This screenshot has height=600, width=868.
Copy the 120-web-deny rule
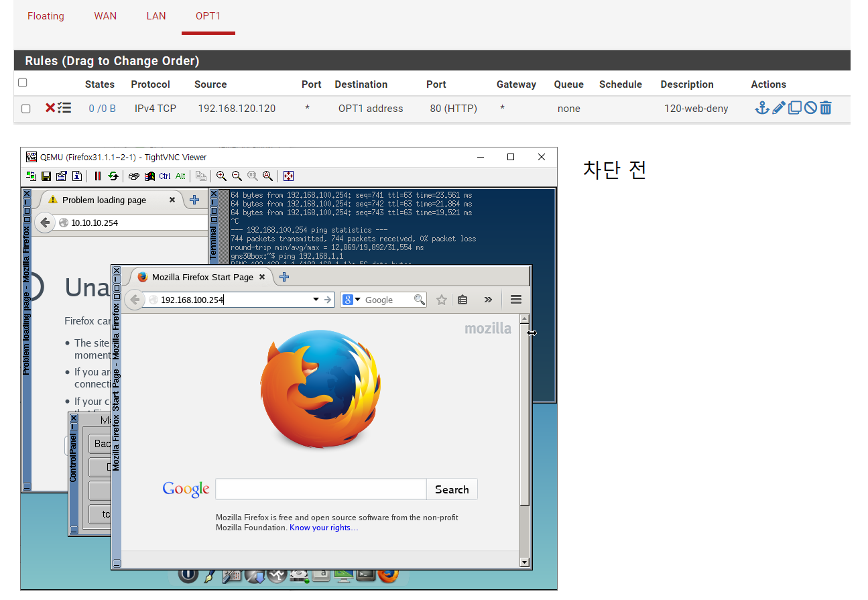(x=794, y=108)
